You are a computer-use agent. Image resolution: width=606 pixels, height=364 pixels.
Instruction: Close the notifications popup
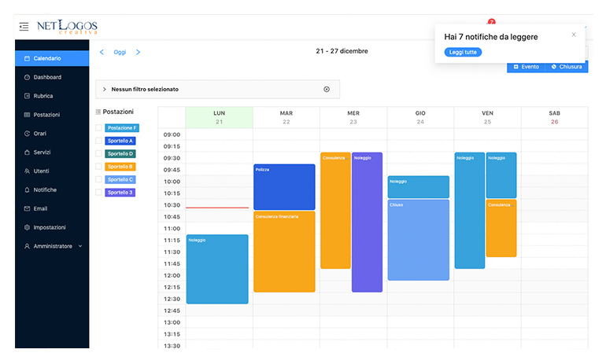point(574,35)
